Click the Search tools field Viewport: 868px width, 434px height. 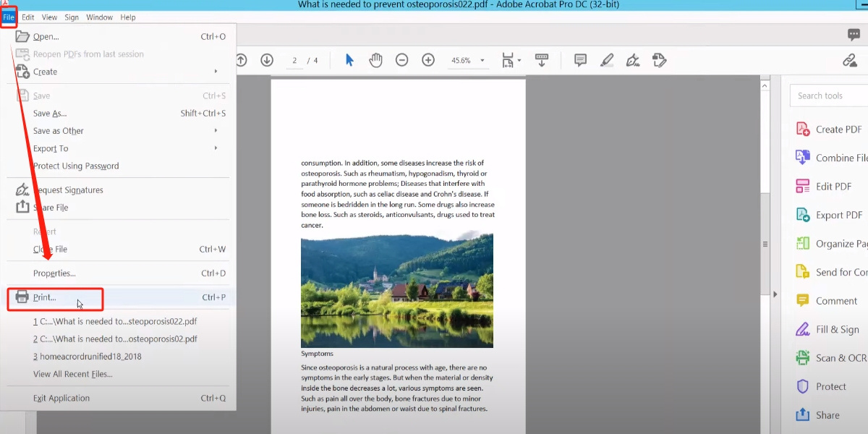(x=829, y=95)
